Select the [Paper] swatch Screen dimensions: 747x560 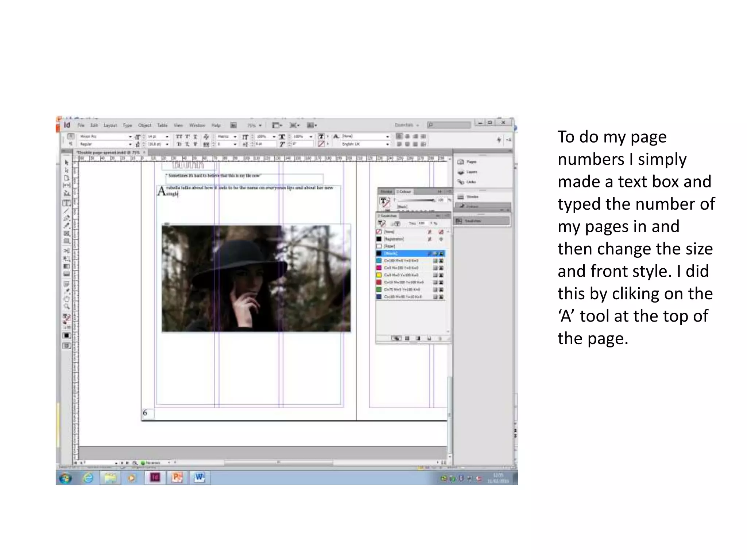(411, 246)
